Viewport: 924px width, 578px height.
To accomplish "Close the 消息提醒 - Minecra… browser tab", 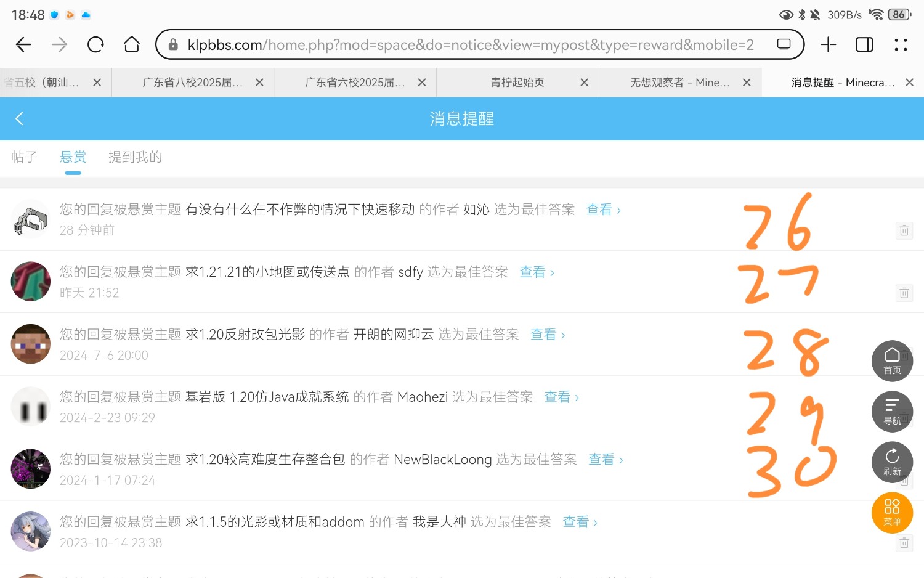I will 909,83.
